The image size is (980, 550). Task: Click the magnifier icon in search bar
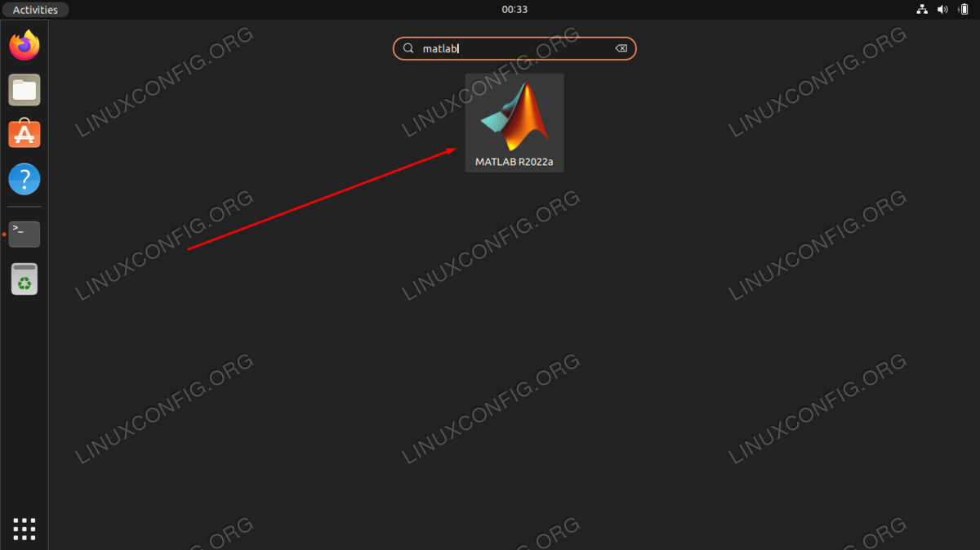pos(408,48)
